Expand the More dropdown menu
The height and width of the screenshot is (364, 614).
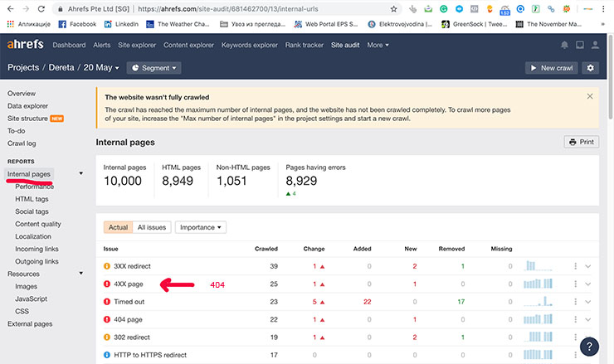click(x=378, y=45)
